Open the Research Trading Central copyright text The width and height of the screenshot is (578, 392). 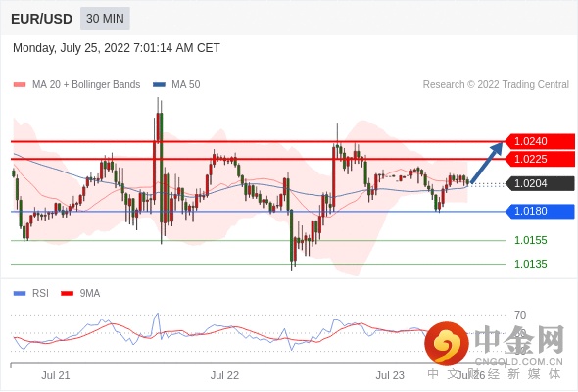pyautogui.click(x=496, y=85)
